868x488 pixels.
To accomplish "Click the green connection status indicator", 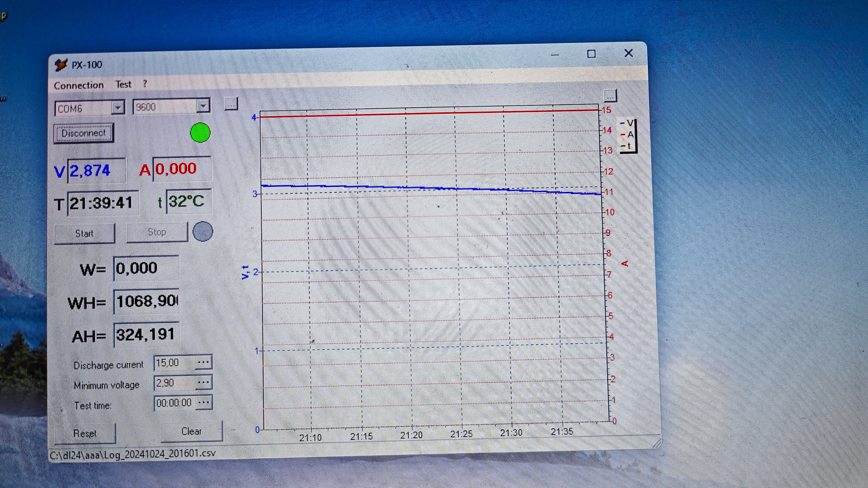I will 200,132.
